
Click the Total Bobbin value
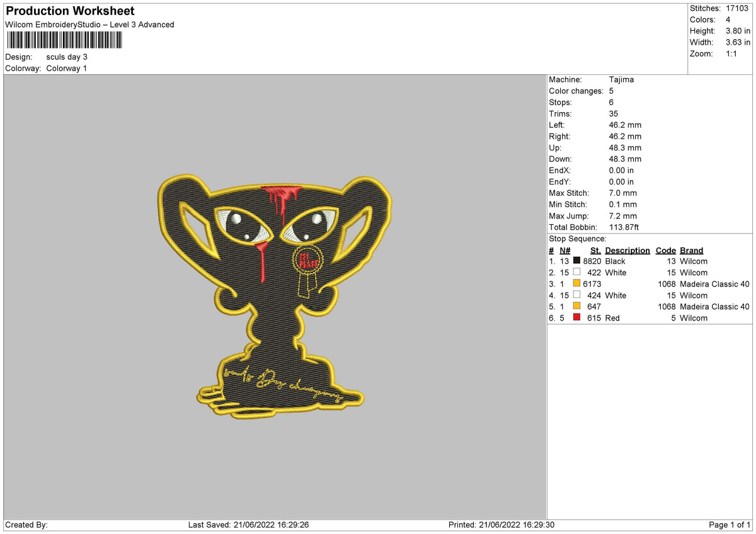click(626, 227)
